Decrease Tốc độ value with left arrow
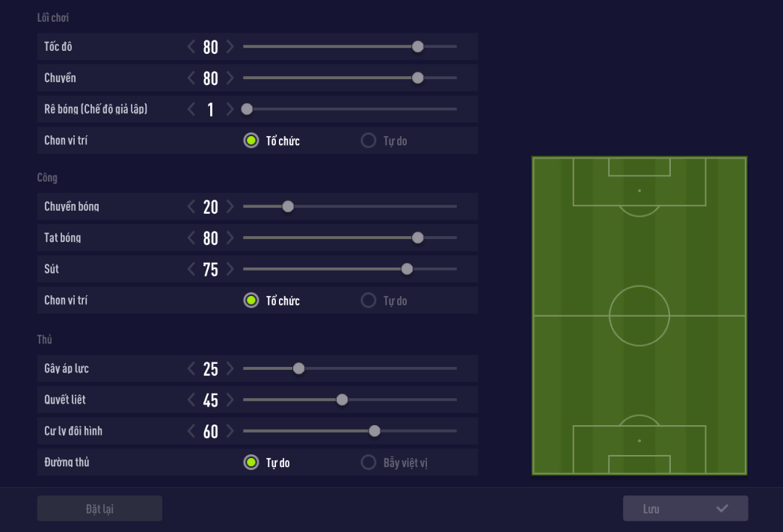 (x=191, y=47)
